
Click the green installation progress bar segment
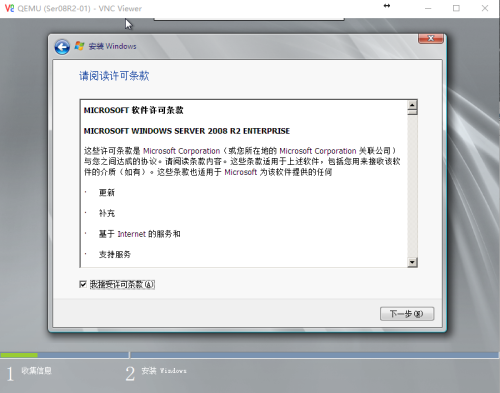tap(19, 355)
